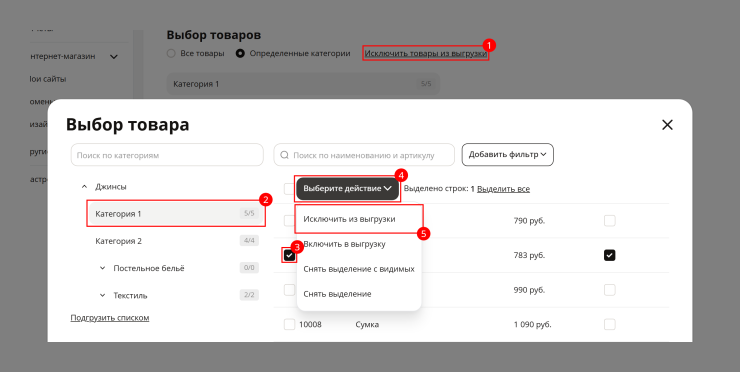Open the Добавить фильтр dropdown

point(507,154)
